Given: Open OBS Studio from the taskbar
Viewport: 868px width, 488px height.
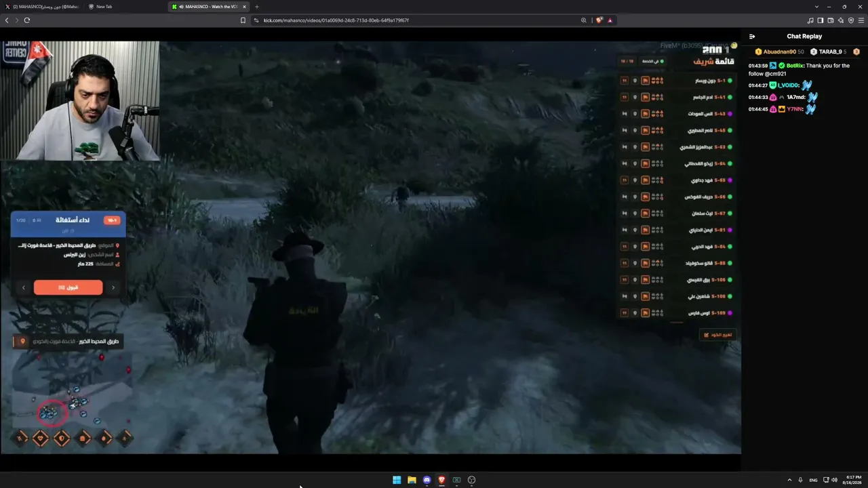Looking at the screenshot, I should click(x=471, y=480).
